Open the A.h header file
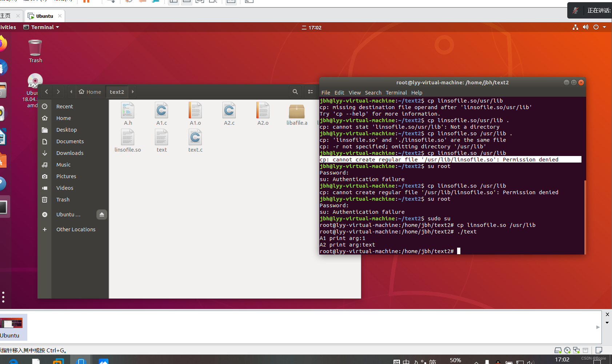 128,114
